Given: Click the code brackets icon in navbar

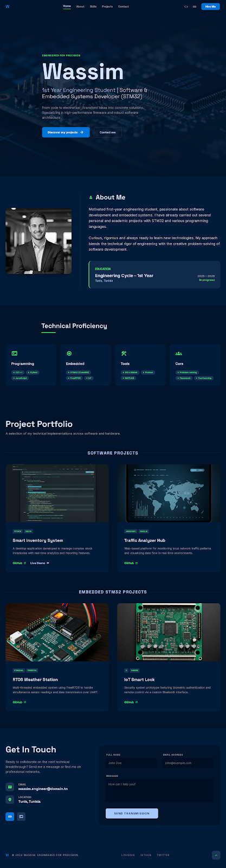Looking at the screenshot, I should click(x=186, y=7).
